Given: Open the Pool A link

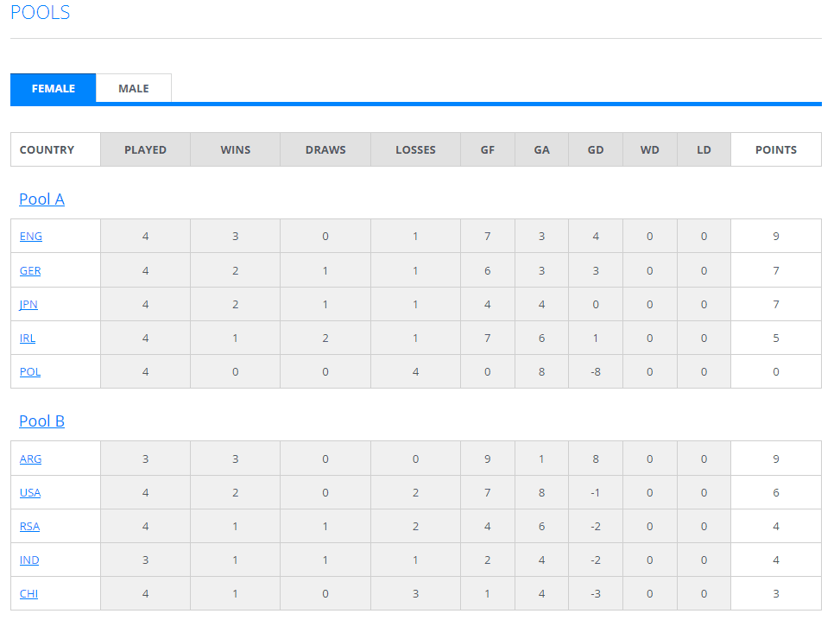Looking at the screenshot, I should pos(41,199).
